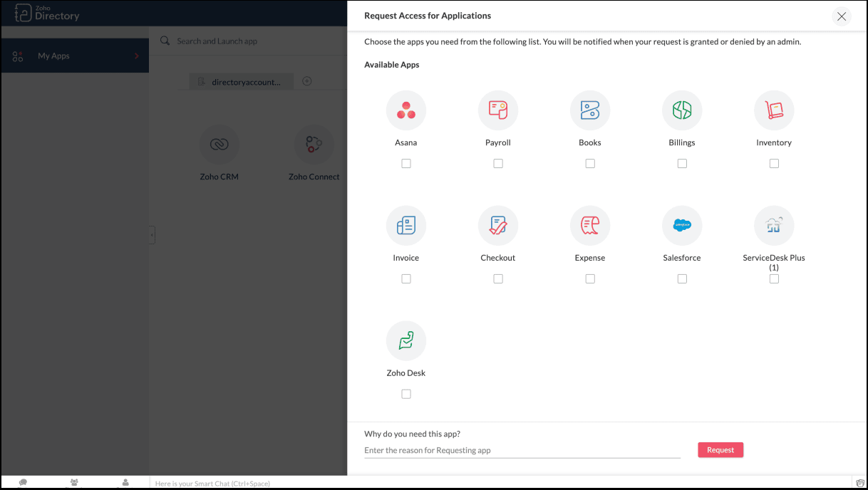
Task: Click the Books app icon
Action: (x=590, y=110)
